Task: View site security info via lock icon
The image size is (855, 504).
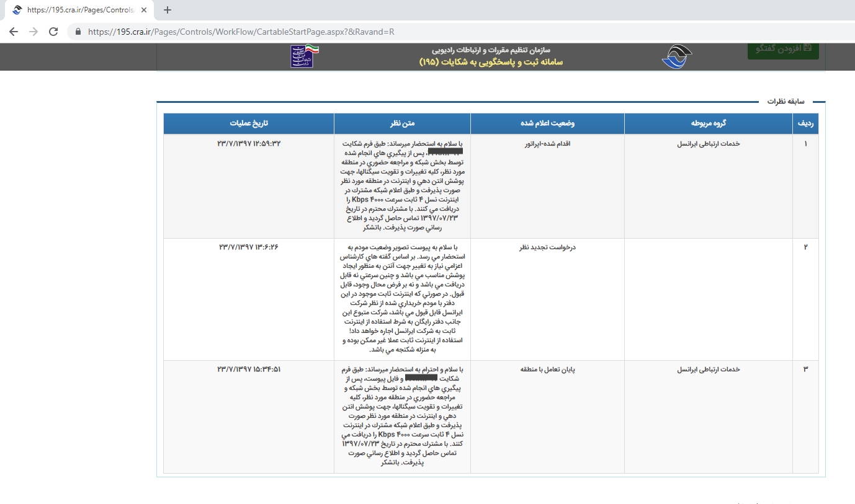Action: coord(78,31)
